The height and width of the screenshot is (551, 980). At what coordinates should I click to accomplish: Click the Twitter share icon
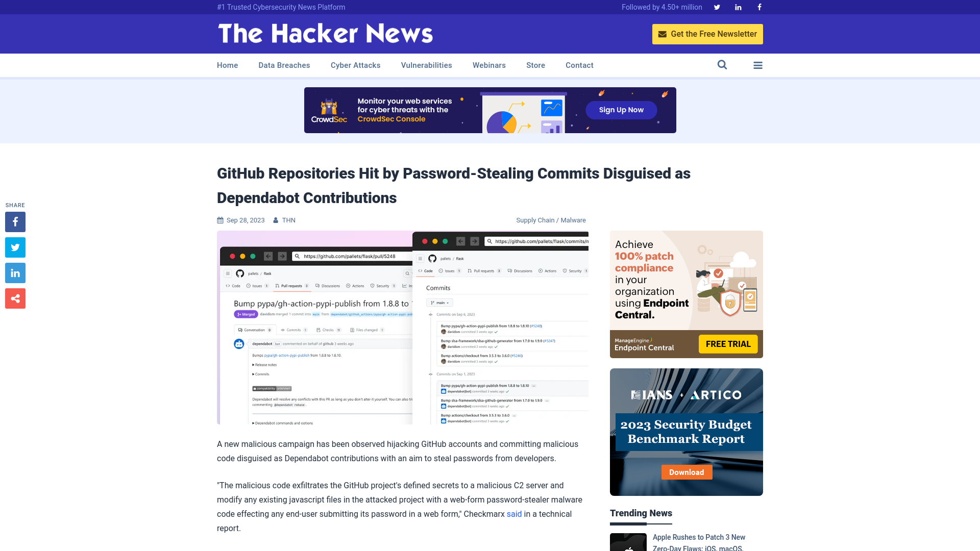(x=15, y=247)
